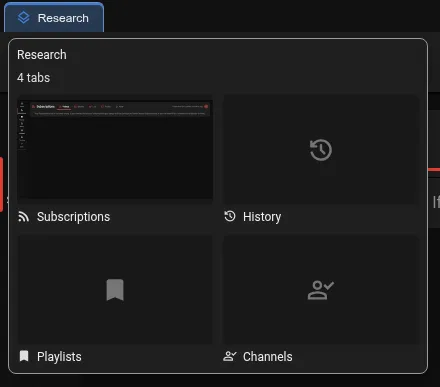The height and width of the screenshot is (387, 440).
Task: Click the large Channels person-check icon
Action: click(x=321, y=290)
